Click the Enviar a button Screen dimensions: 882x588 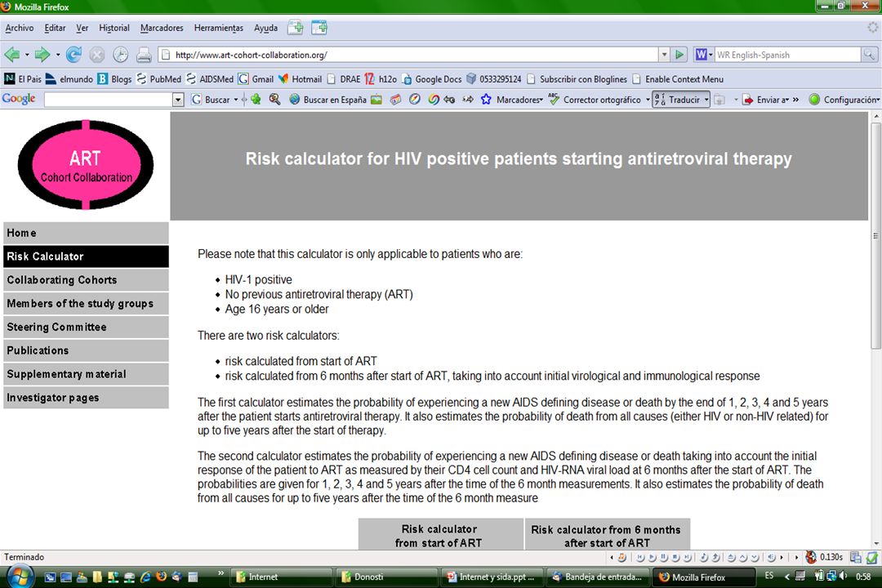point(766,100)
